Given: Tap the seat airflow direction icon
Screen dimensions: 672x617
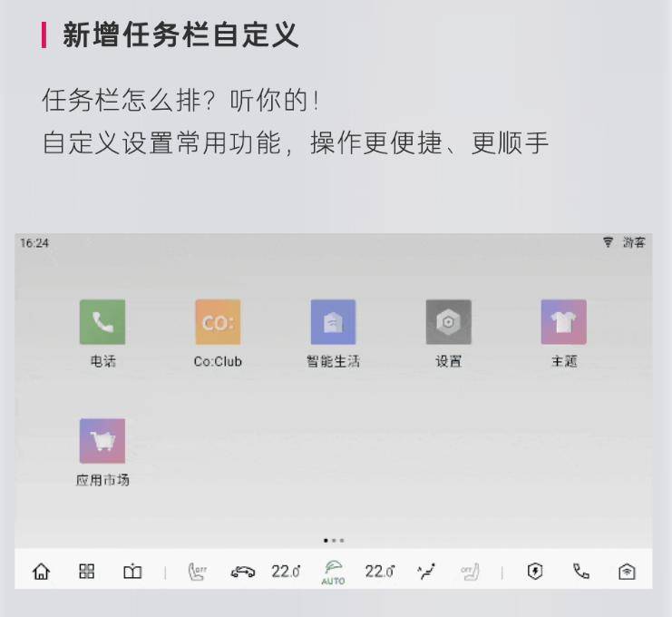Looking at the screenshot, I should coord(426,572).
